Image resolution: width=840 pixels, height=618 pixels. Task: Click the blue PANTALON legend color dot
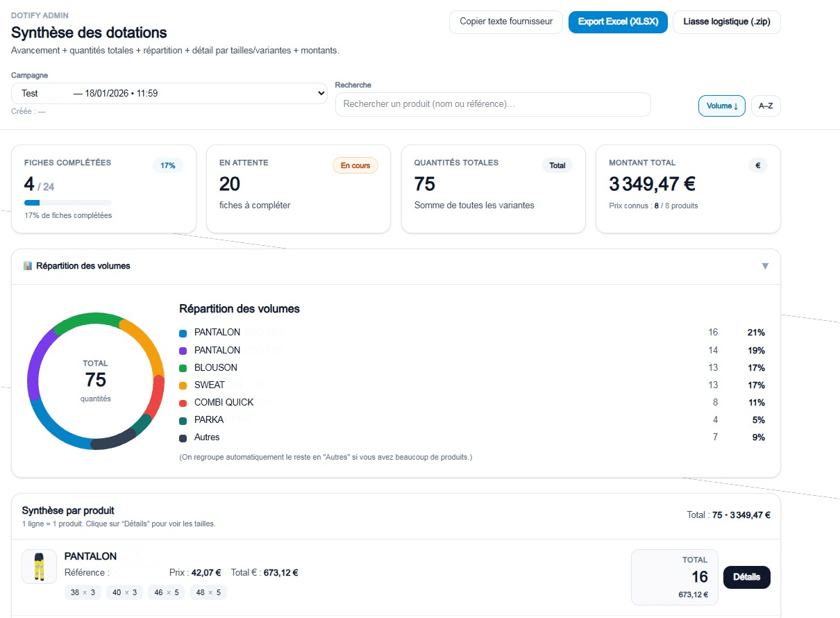183,333
